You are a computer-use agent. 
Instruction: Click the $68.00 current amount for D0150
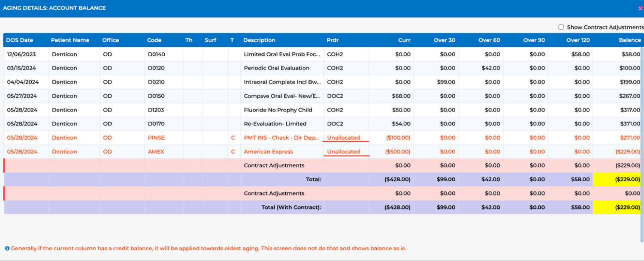[x=401, y=96]
